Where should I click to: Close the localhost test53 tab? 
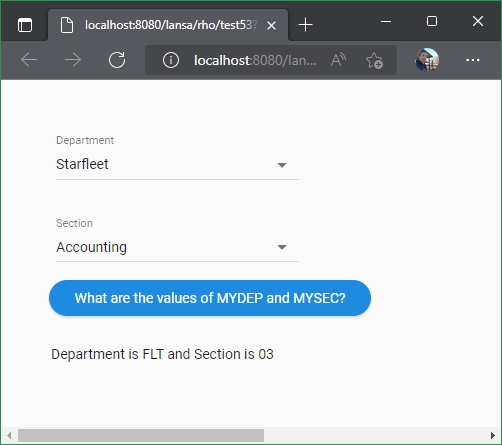tap(271, 25)
